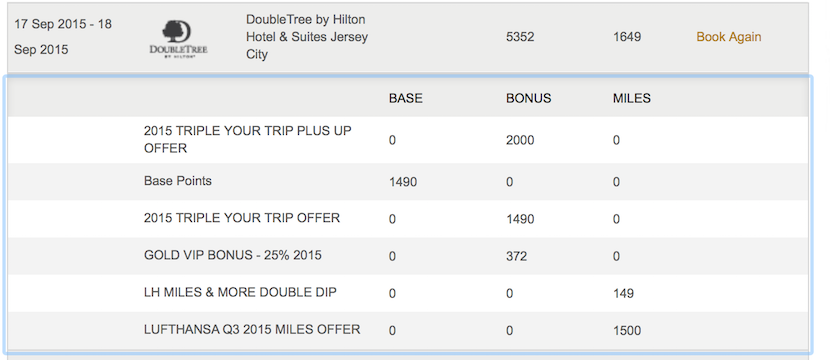Viewport: 830px width, 360px height.
Task: Click the BONUS column header
Action: pyautogui.click(x=528, y=98)
